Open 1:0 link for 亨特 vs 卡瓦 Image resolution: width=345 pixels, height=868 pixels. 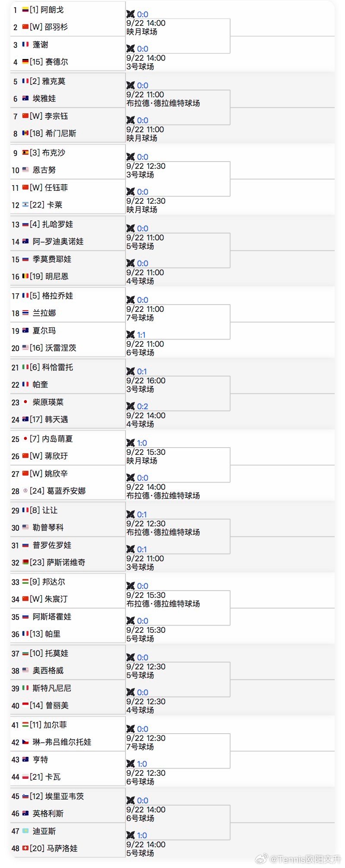tap(142, 764)
